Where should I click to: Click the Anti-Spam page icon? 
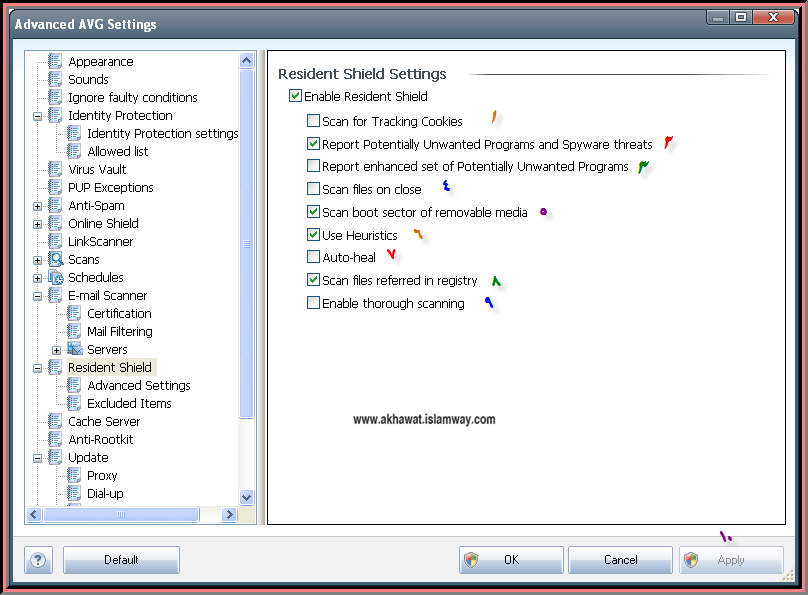tap(55, 206)
